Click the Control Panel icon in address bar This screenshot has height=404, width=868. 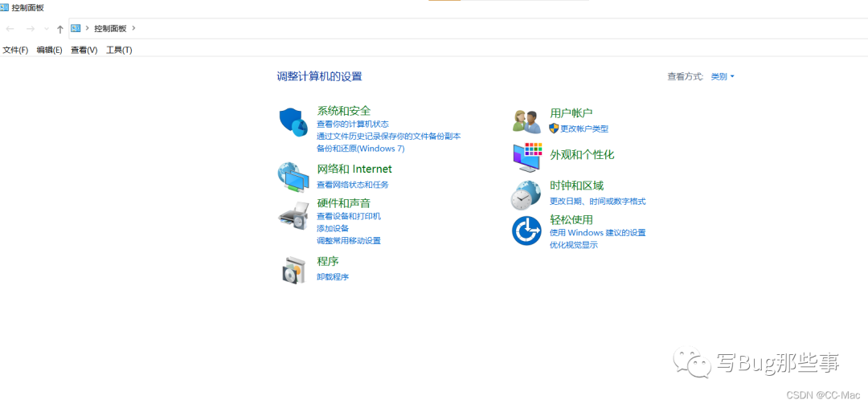[76, 28]
